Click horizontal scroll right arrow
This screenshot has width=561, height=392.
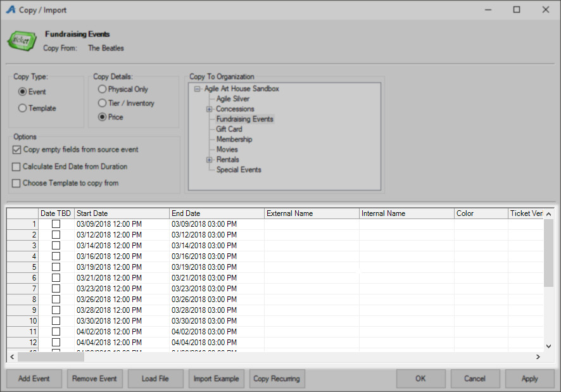538,357
